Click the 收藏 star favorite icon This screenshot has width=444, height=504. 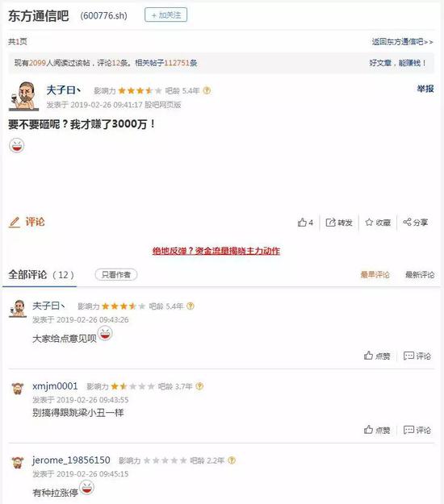click(x=378, y=222)
